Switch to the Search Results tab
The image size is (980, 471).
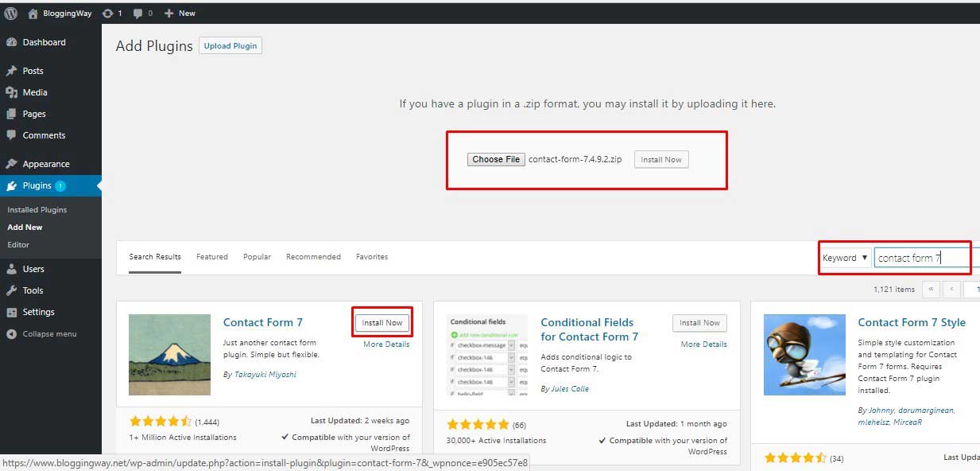pyautogui.click(x=155, y=257)
